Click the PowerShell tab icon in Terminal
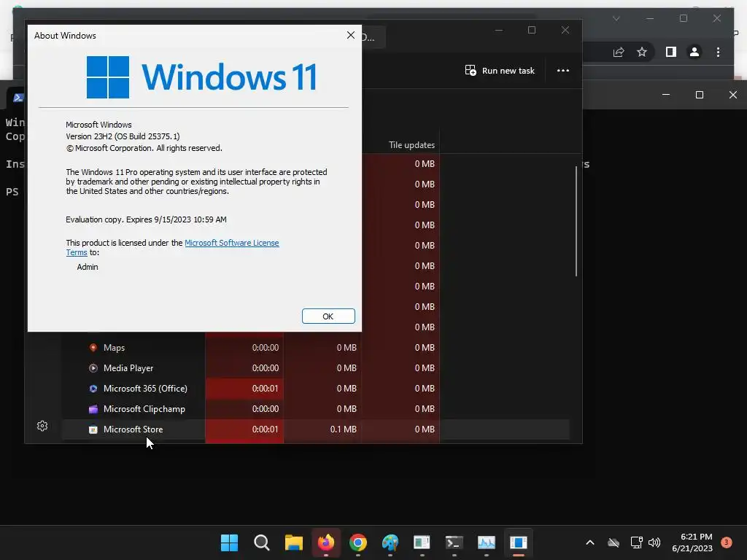 pyautogui.click(x=18, y=98)
